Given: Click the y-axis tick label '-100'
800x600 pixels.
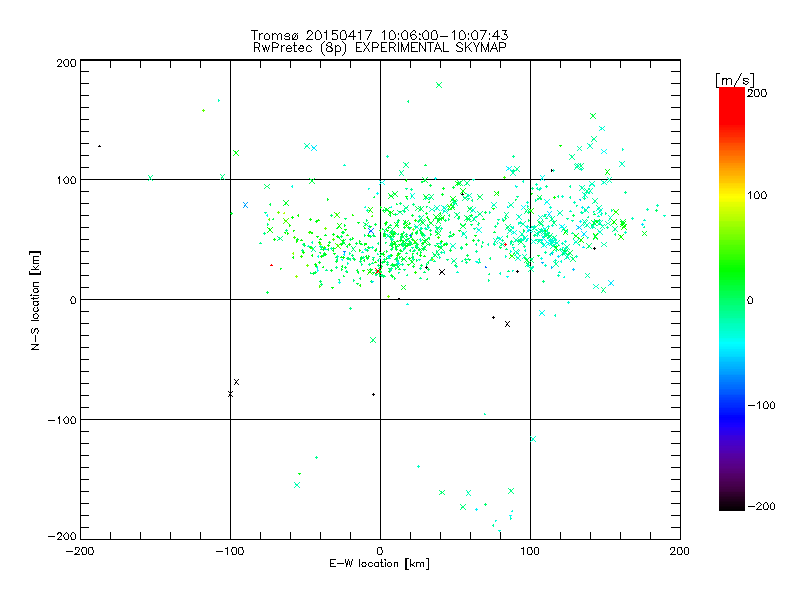Looking at the screenshot, I should click(62, 420).
